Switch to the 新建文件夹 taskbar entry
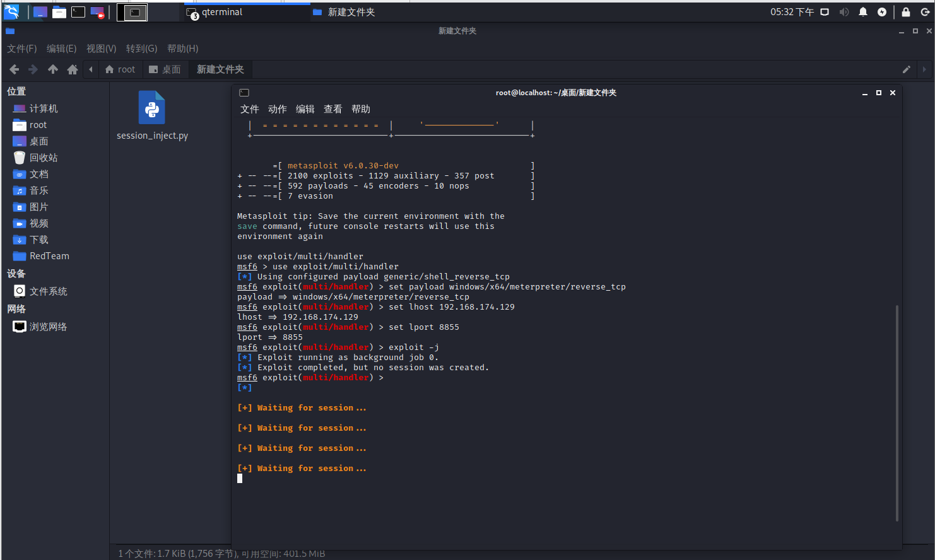The width and height of the screenshot is (935, 560). pos(344,12)
